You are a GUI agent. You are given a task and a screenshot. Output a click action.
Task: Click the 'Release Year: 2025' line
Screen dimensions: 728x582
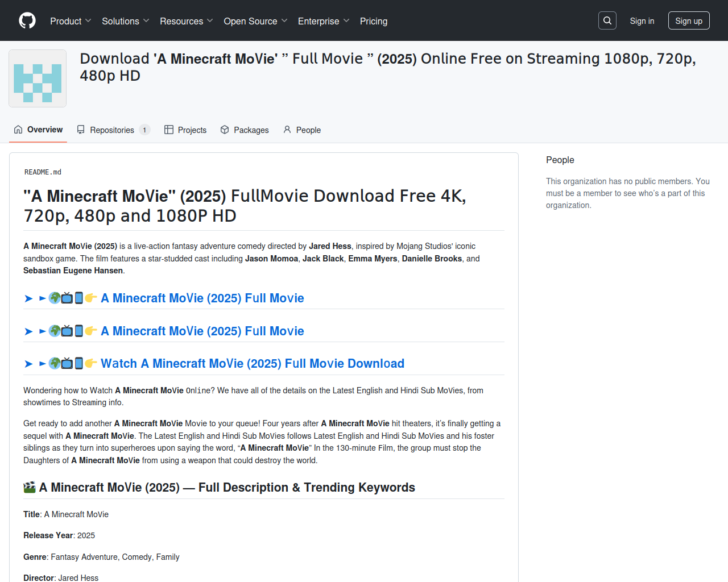(59, 535)
